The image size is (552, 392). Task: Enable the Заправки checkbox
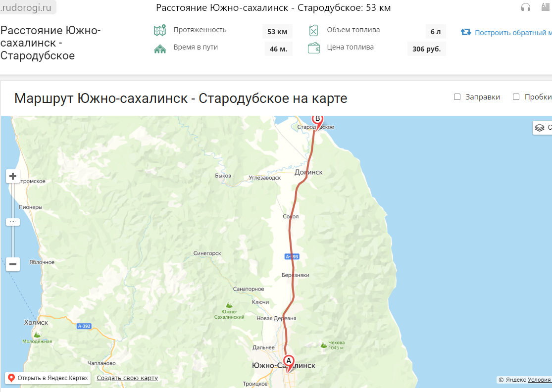[457, 97]
